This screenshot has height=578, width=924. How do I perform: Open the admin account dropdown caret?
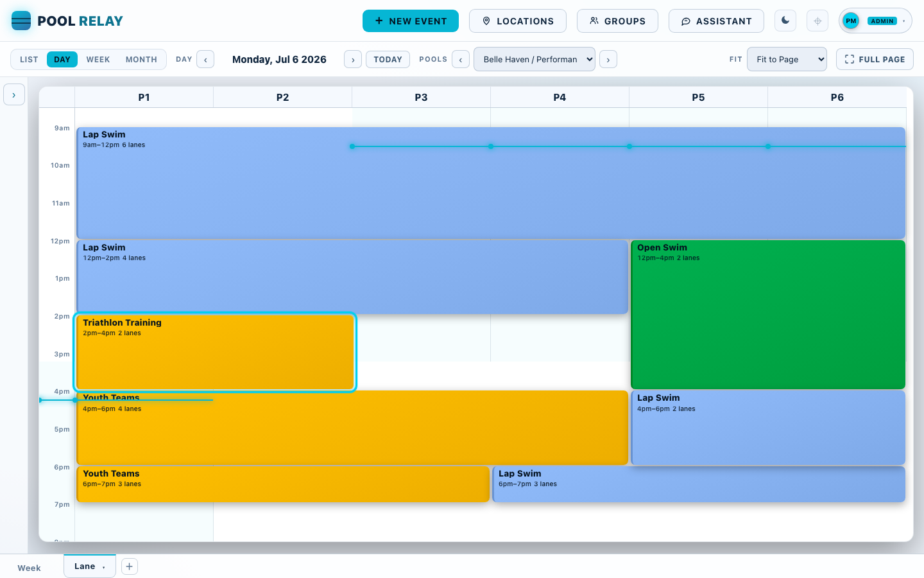click(x=904, y=21)
